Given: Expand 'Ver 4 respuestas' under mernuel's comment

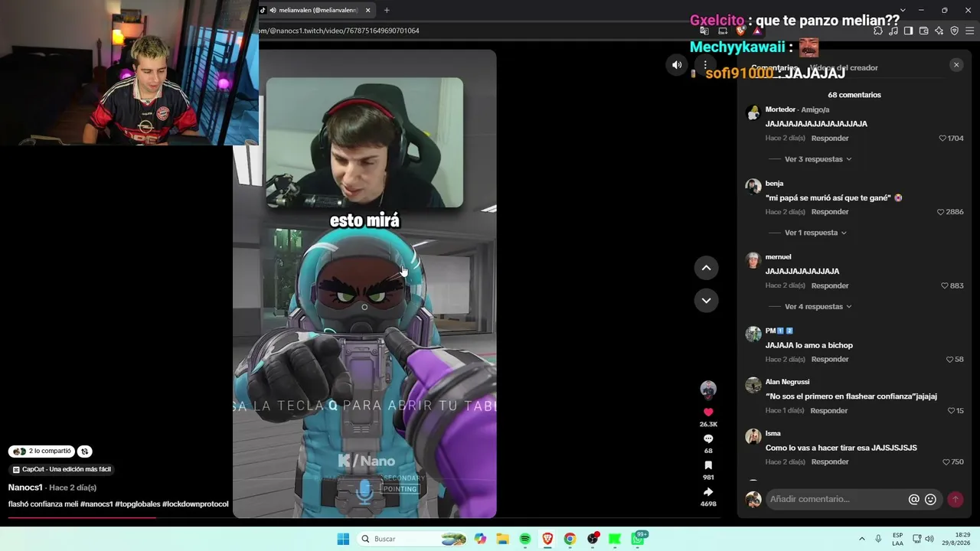Looking at the screenshot, I should point(818,307).
